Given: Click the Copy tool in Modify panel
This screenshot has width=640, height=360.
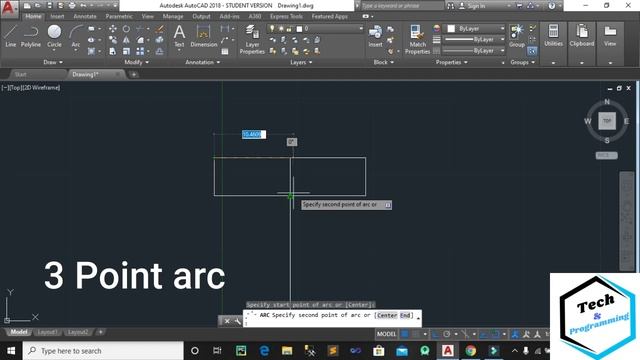Looking at the screenshot, I should coord(113,40).
